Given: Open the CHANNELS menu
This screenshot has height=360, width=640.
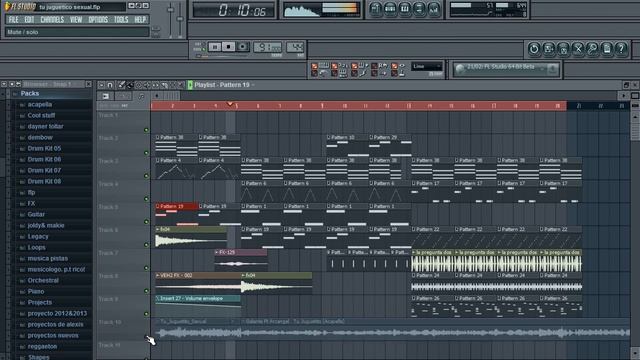Looking at the screenshot, I should pyautogui.click(x=52, y=20).
